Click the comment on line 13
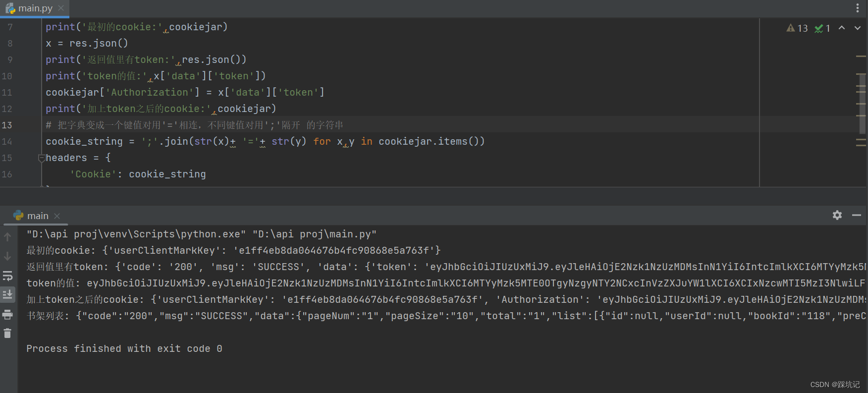This screenshot has width=868, height=393. (x=194, y=125)
